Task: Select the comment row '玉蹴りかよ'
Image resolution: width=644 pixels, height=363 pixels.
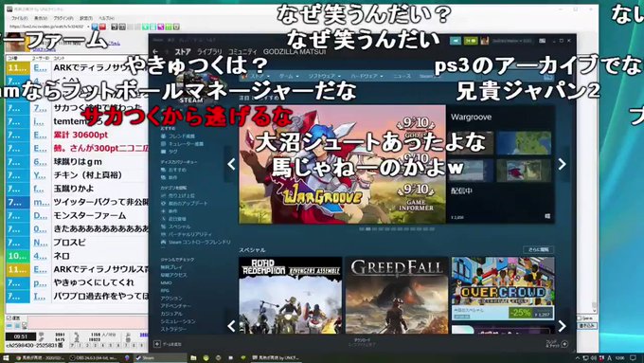Action: [x=77, y=189]
